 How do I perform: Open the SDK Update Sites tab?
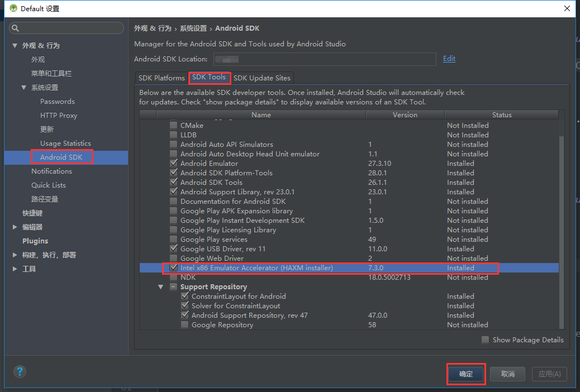click(x=262, y=78)
